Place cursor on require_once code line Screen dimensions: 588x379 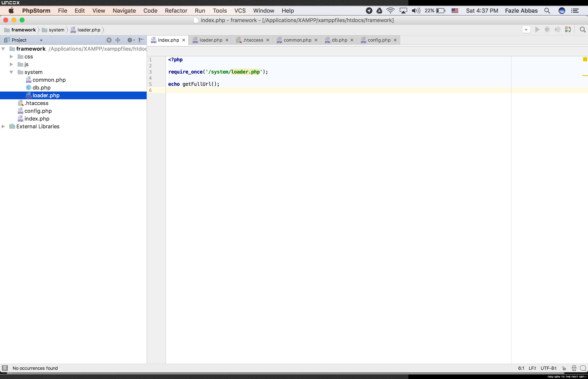218,72
